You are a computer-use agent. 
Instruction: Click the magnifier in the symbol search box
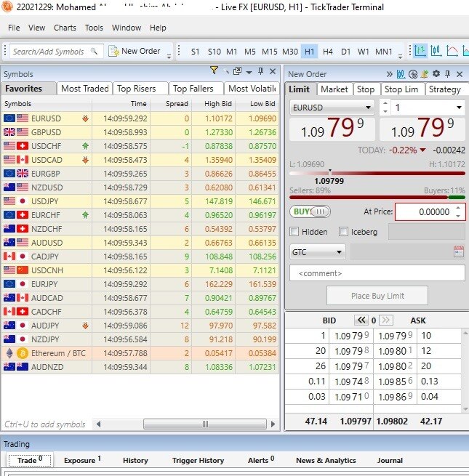[95, 52]
